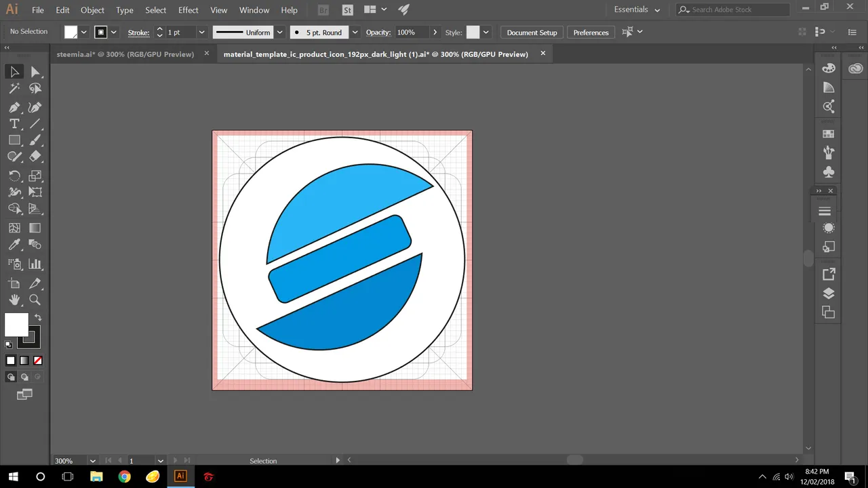Select the Zoom tool
This screenshot has width=868, height=488.
[35, 300]
